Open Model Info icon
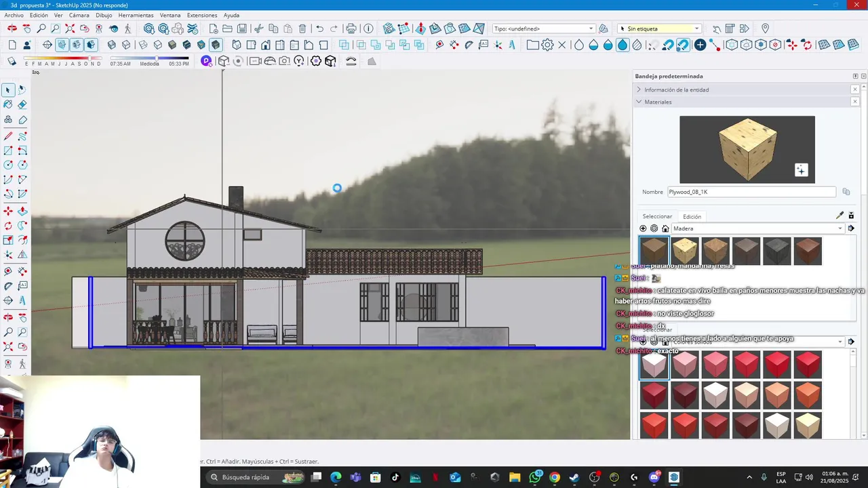The width and height of the screenshot is (868, 488). tap(368, 28)
